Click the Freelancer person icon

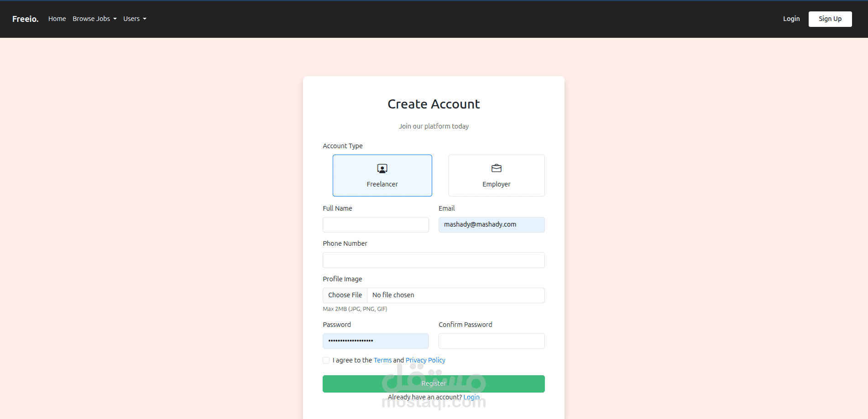coord(382,169)
